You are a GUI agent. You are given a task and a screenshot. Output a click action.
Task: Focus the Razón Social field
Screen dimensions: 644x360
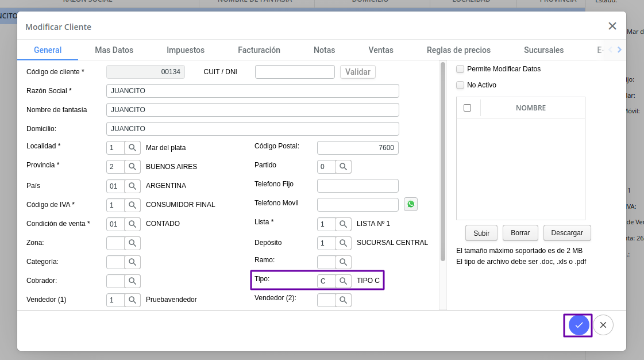tap(253, 91)
